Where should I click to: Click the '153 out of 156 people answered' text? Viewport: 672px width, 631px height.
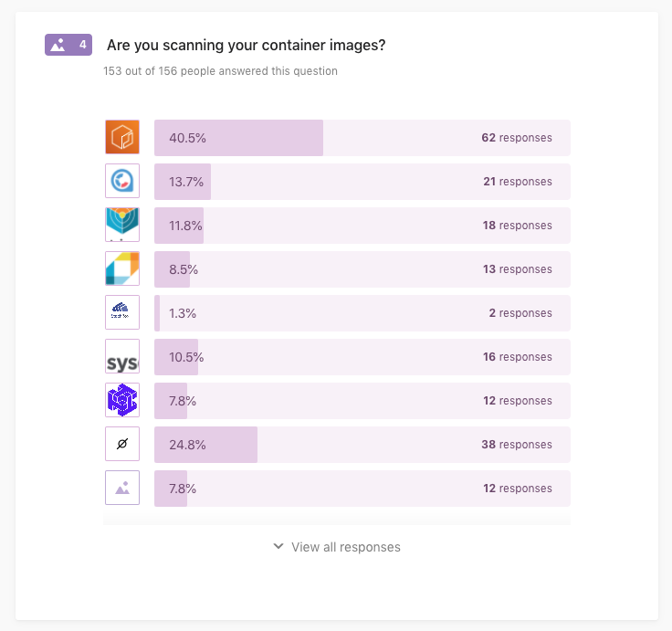click(x=220, y=70)
